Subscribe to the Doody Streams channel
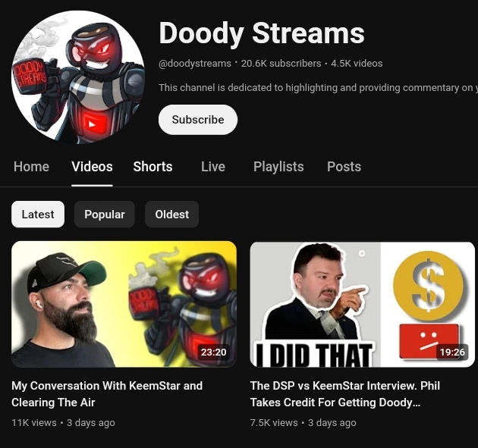This screenshot has height=448, width=478. (198, 120)
